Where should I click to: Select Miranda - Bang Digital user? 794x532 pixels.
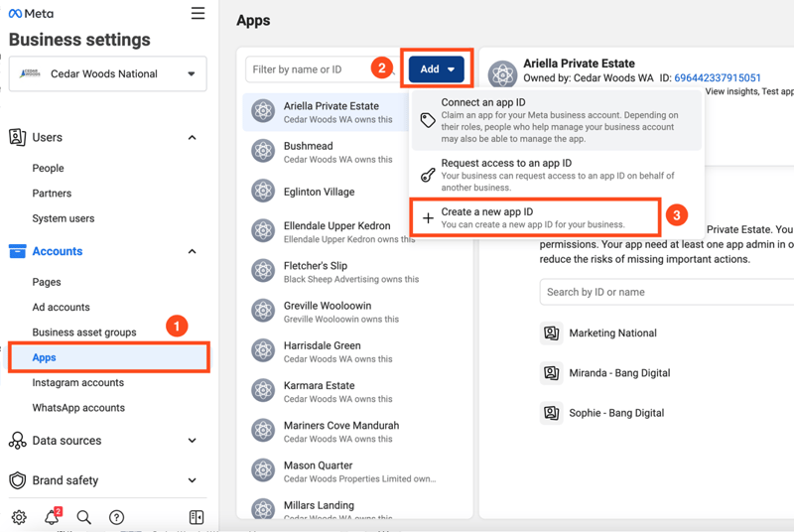pyautogui.click(x=619, y=373)
